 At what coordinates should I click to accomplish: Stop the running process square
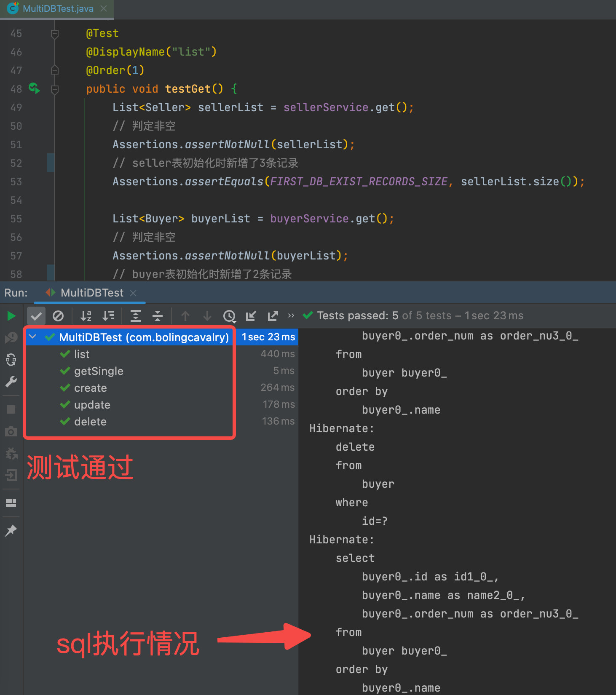click(11, 409)
